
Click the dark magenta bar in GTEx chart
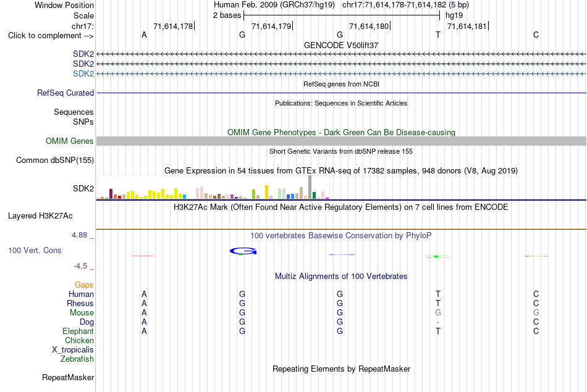click(x=111, y=194)
